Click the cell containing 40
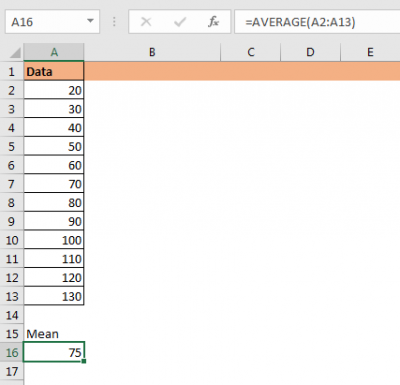Screen dimensions: 400x385 pyautogui.click(x=54, y=128)
